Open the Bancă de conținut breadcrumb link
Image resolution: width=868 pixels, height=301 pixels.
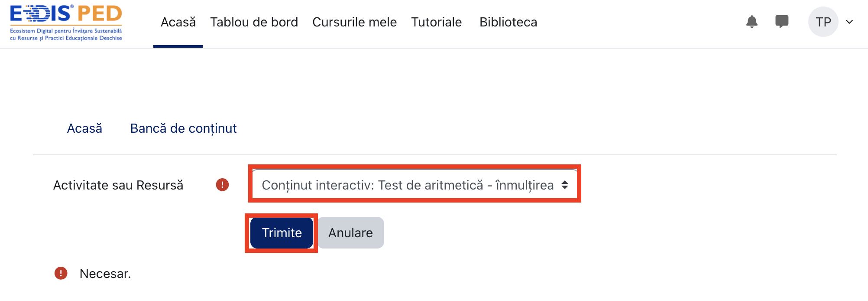(x=183, y=128)
